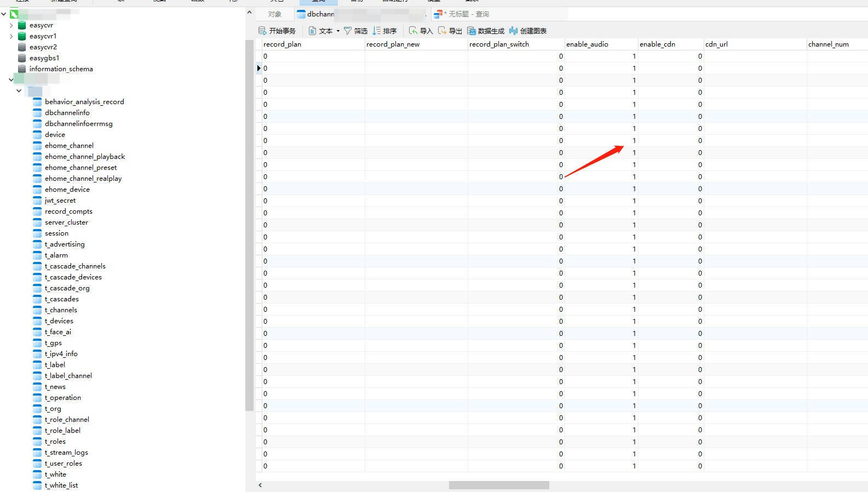
Task: Click the 排序 sort icon
Action: point(377,31)
